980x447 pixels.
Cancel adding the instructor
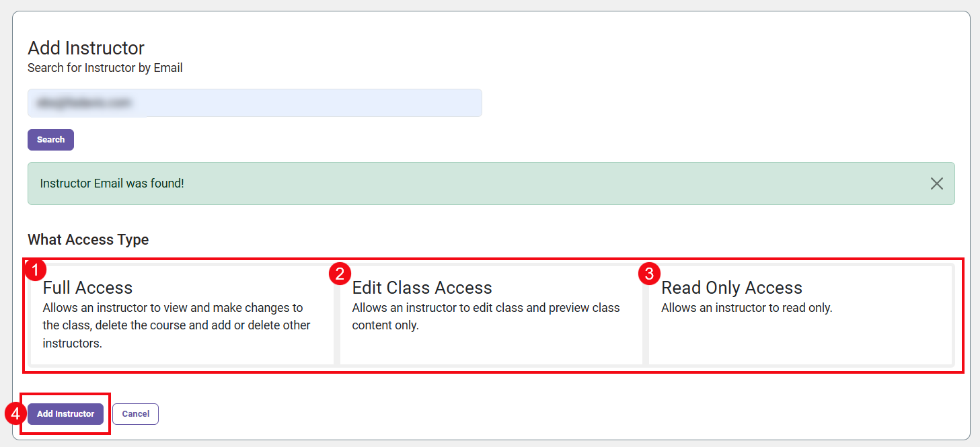(135, 414)
